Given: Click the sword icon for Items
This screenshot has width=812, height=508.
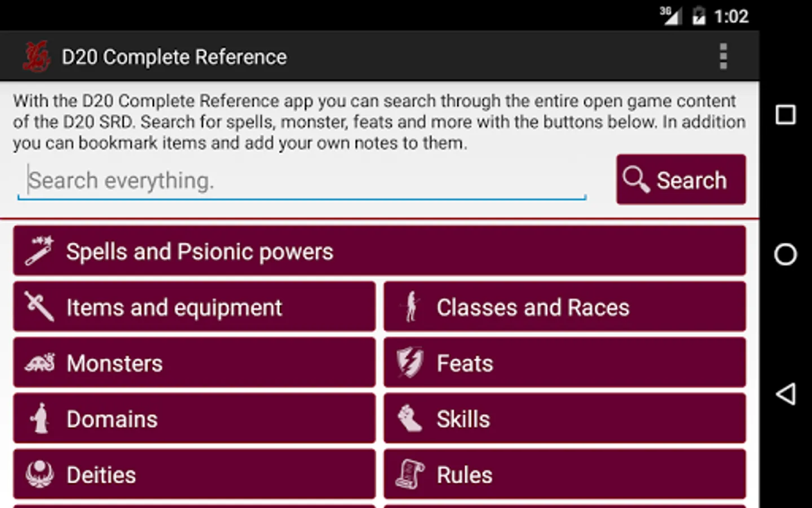Looking at the screenshot, I should [39, 306].
